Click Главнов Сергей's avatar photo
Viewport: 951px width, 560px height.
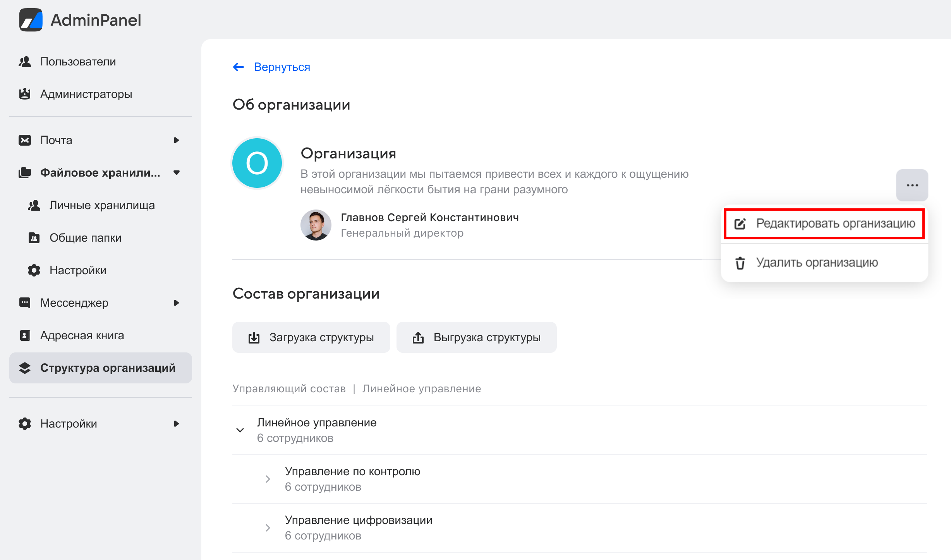[316, 225]
